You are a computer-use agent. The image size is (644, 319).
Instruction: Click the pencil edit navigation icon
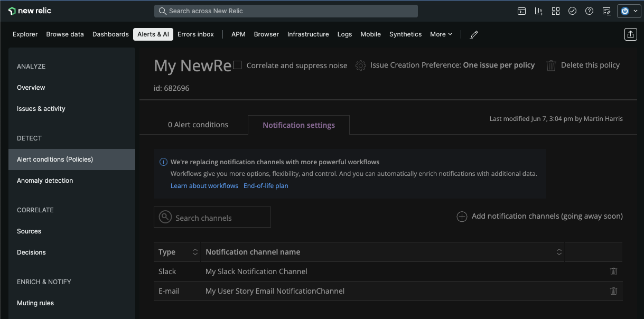click(474, 34)
